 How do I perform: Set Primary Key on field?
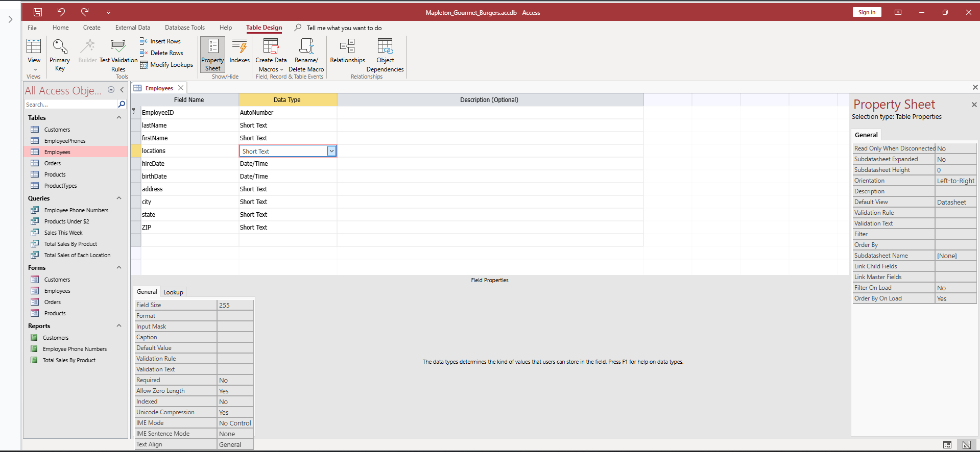coord(60,55)
